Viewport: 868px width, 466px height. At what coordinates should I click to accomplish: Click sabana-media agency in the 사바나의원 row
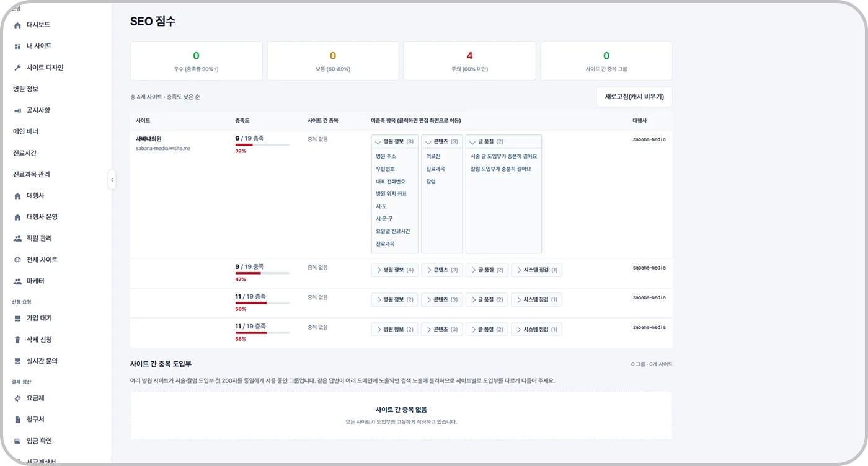(649, 139)
